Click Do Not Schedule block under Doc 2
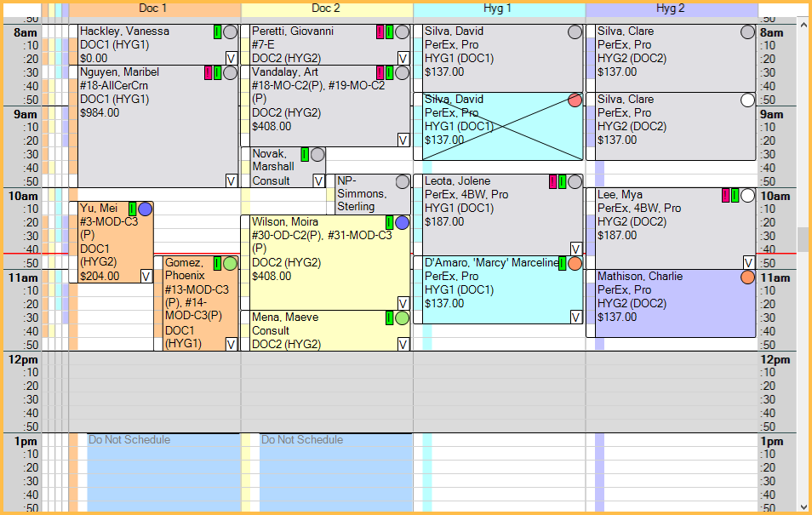Image resolution: width=812 pixels, height=515 pixels. pyautogui.click(x=335, y=472)
